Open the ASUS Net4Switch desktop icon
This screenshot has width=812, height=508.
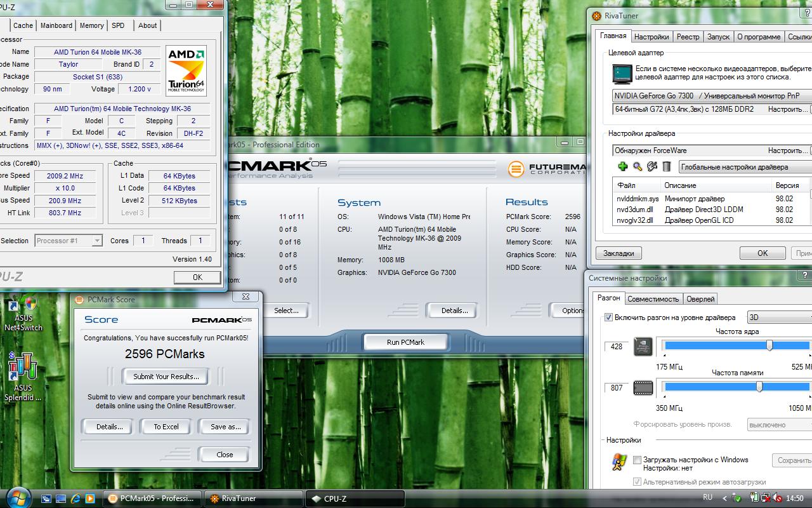pos(23,314)
